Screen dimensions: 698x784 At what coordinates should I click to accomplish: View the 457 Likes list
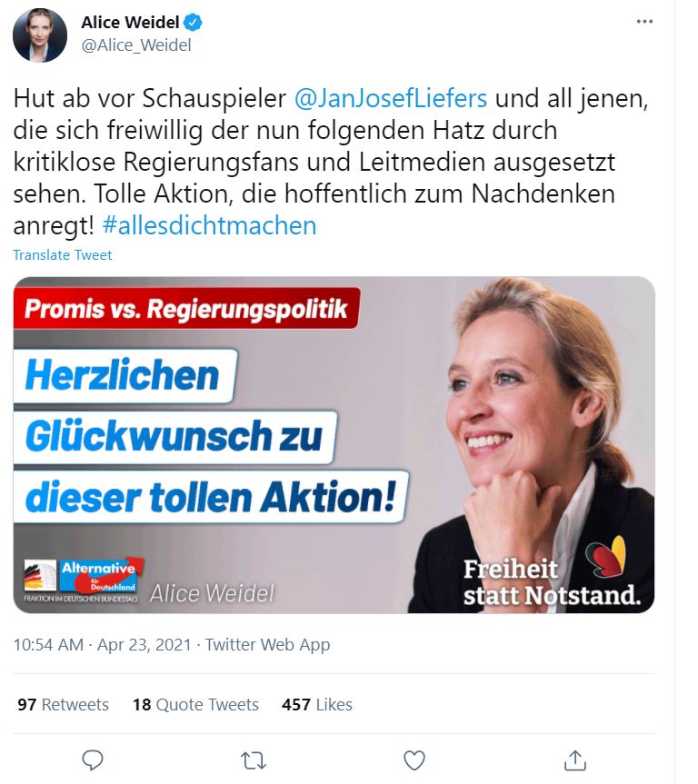coord(317,704)
